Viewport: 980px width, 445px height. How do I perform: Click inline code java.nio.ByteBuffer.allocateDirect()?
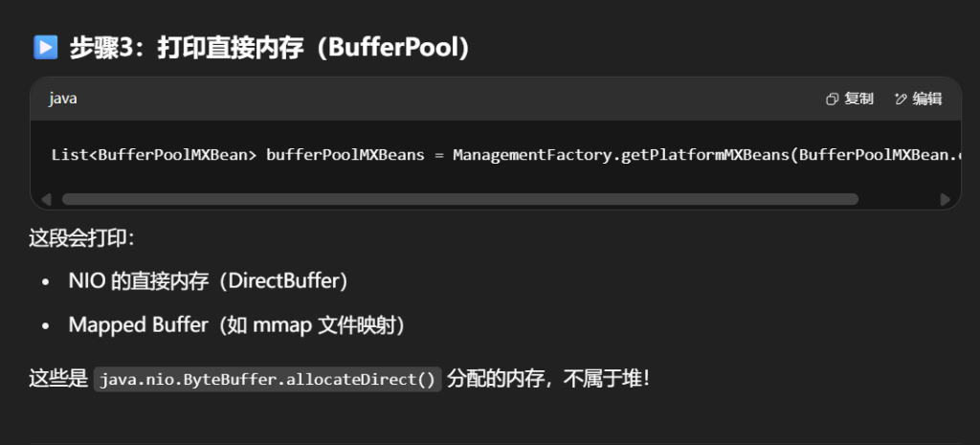point(268,379)
